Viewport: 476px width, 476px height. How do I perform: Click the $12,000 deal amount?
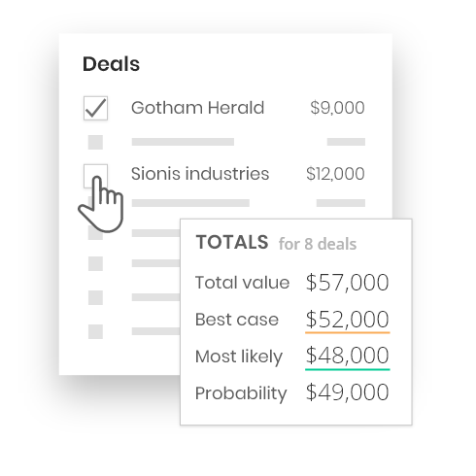pyautogui.click(x=335, y=174)
